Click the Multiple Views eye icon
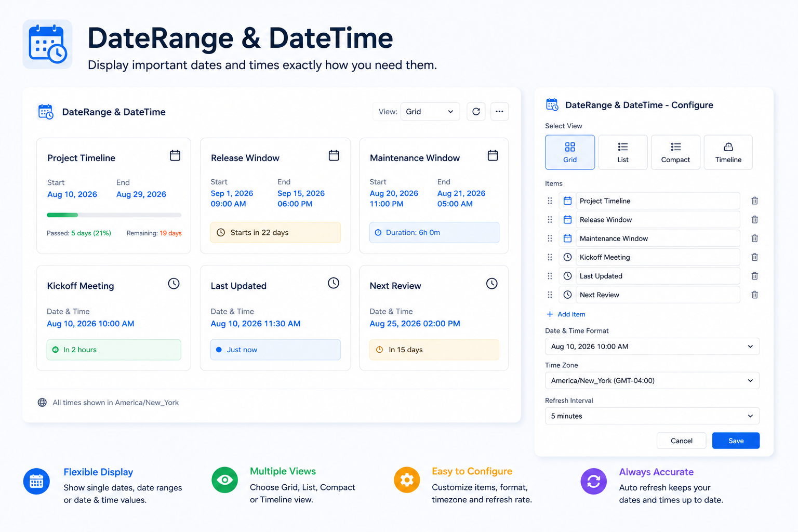798x532 pixels. [224, 480]
